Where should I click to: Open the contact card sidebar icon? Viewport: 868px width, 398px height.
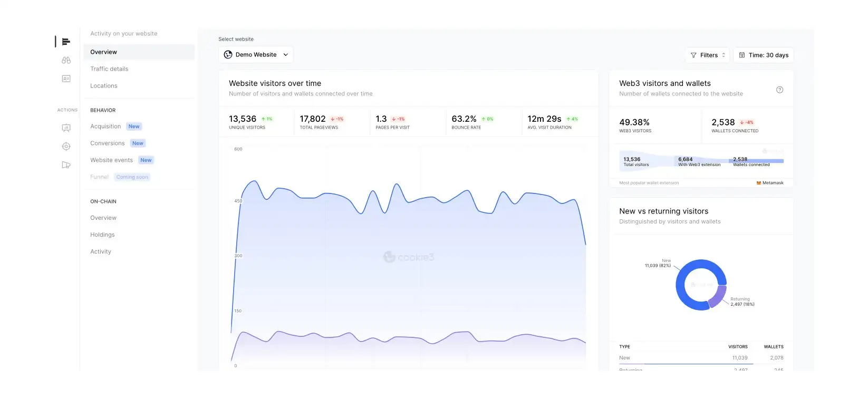(x=66, y=79)
